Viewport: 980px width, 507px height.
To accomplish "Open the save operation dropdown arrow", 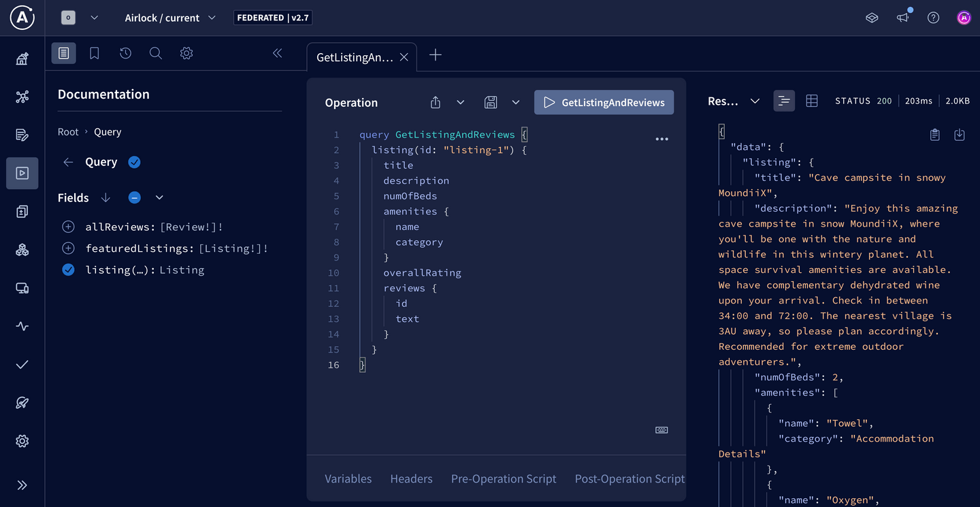I will (516, 103).
